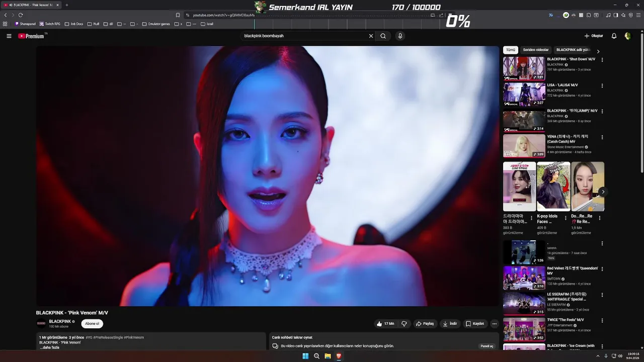Open the Shanapanel bookmark
The image size is (644, 362).
pos(25,24)
